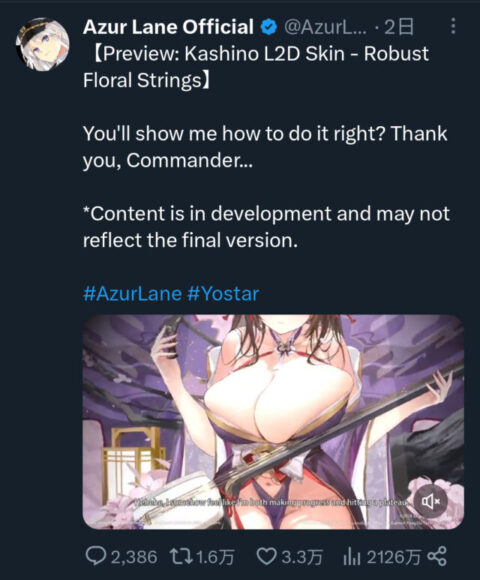The width and height of the screenshot is (480, 580).
Task: Click the @AzurL... account handle
Action: click(x=325, y=27)
